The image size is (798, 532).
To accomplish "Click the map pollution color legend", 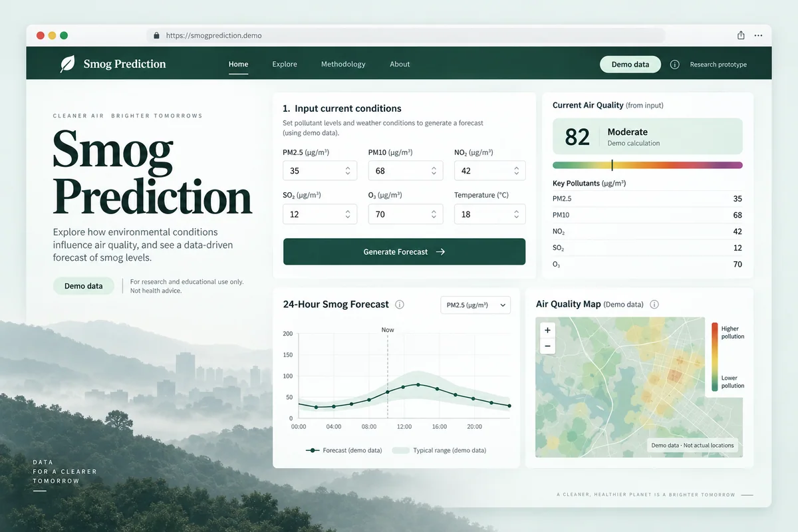I will pos(714,356).
